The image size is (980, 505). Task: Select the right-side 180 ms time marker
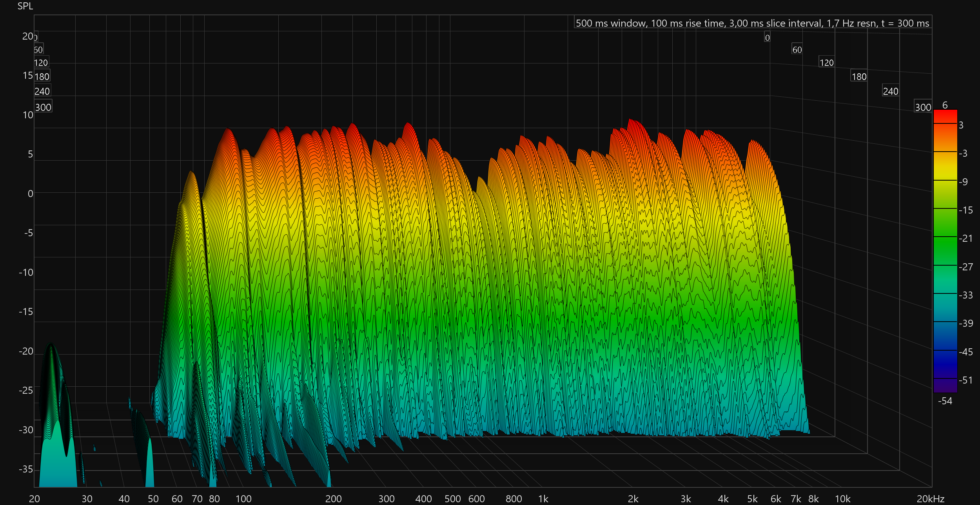click(x=858, y=76)
